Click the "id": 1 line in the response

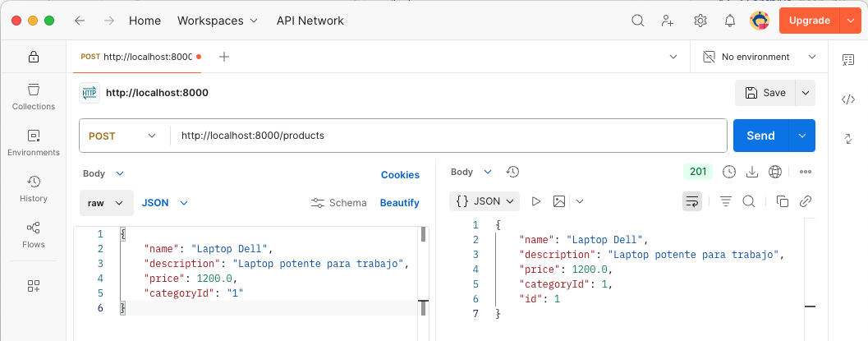540,299
